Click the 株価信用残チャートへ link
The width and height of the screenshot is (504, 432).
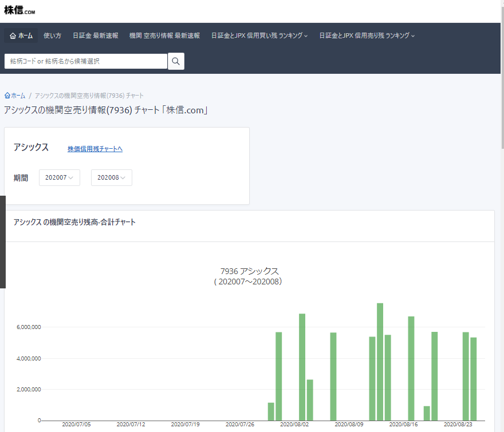click(x=95, y=149)
